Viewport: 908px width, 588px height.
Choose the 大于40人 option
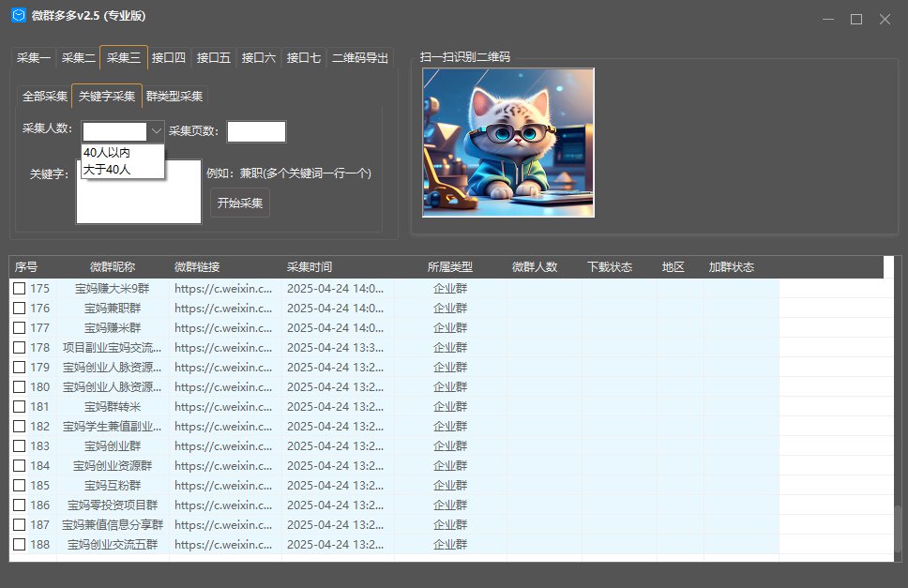(107, 170)
